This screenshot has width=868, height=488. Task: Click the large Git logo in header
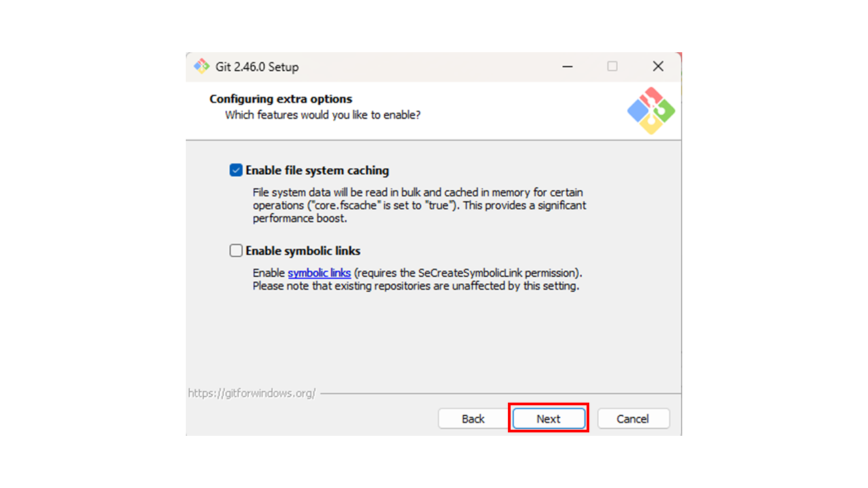point(650,110)
